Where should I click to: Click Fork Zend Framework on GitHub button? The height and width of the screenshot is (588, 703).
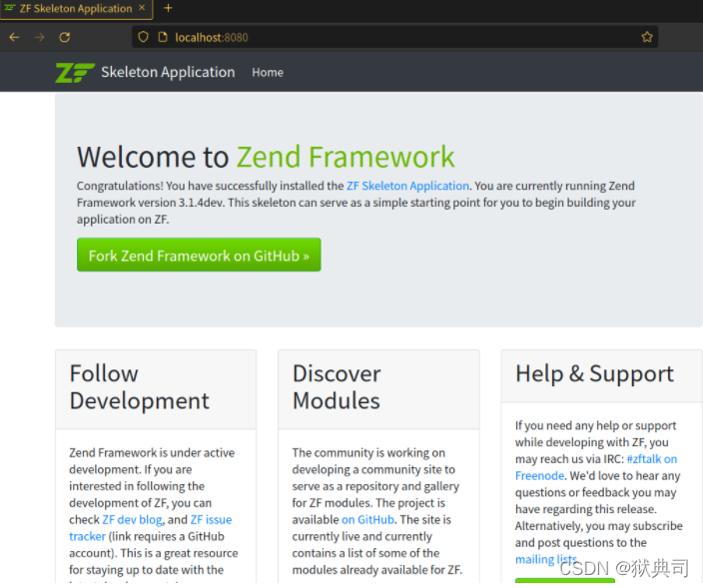coord(199,255)
